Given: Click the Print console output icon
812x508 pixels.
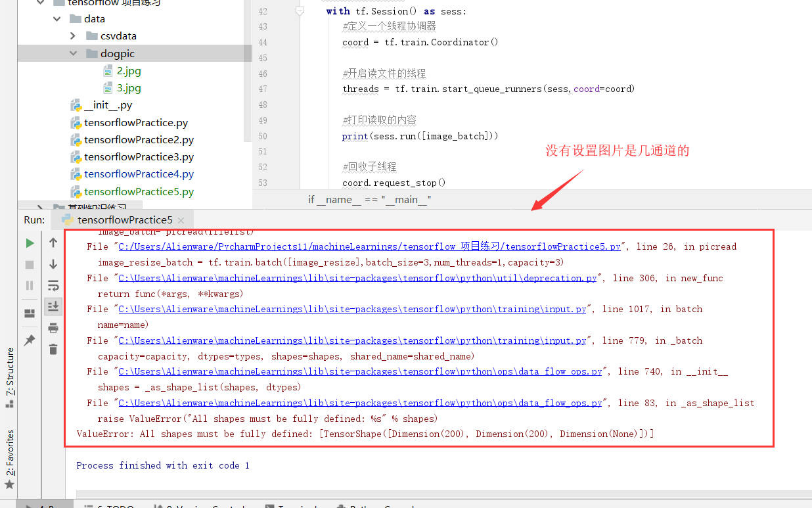Looking at the screenshot, I should pyautogui.click(x=53, y=328).
